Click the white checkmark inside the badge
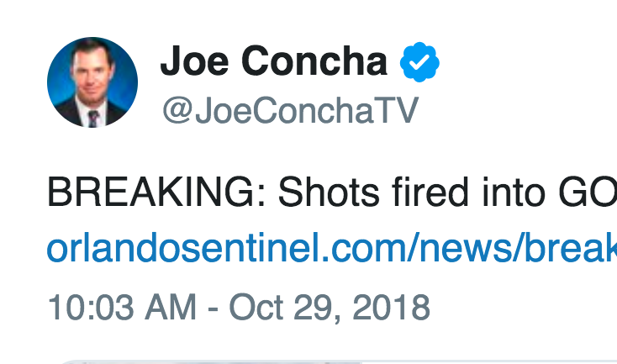617x364 pixels. [419, 61]
